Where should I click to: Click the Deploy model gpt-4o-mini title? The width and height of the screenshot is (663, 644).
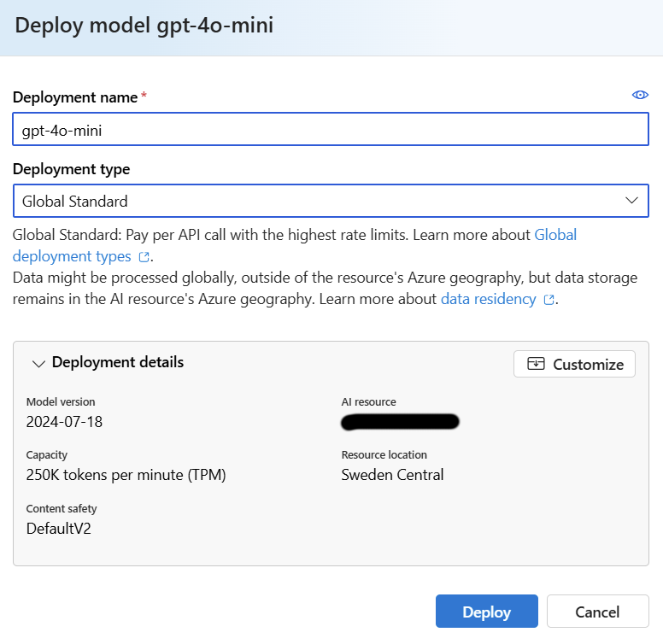144,26
